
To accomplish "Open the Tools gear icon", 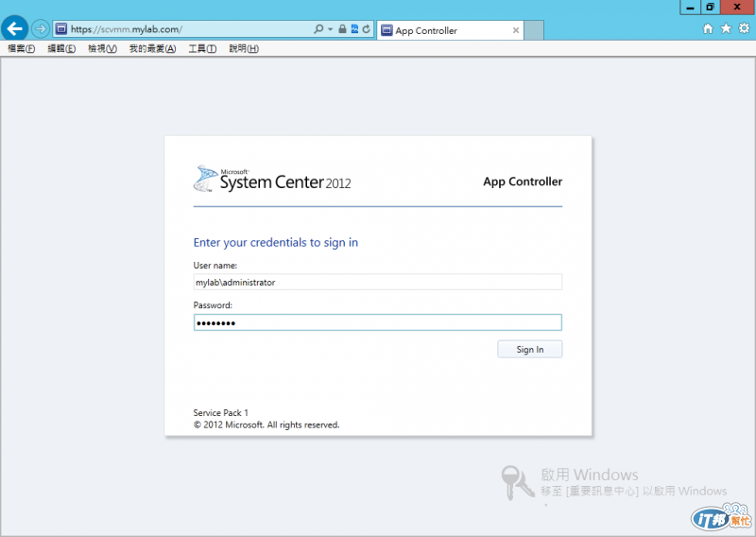I will tap(745, 28).
